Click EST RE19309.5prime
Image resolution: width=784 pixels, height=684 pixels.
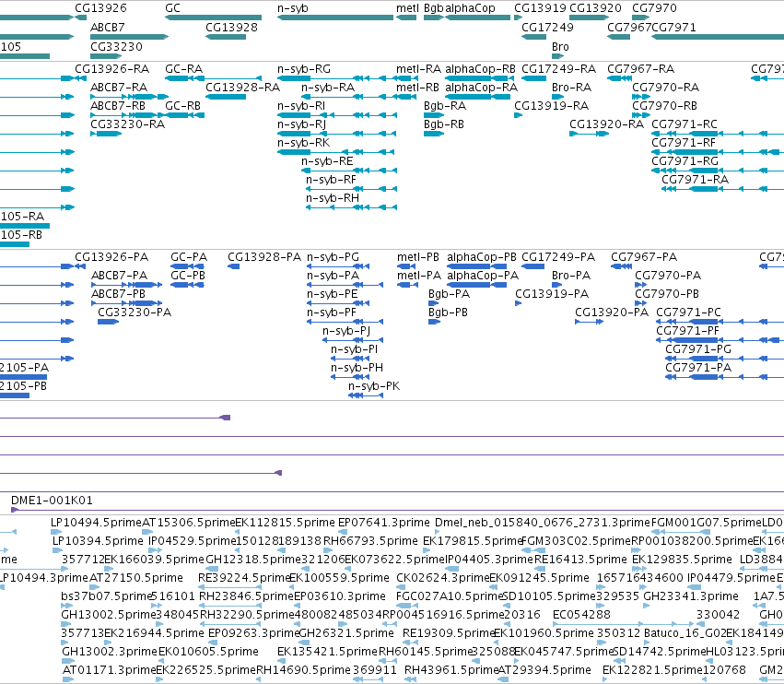click(x=449, y=633)
